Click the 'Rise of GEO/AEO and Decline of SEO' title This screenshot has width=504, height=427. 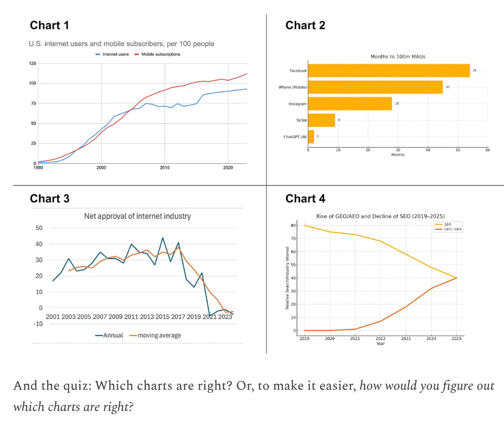point(381,216)
